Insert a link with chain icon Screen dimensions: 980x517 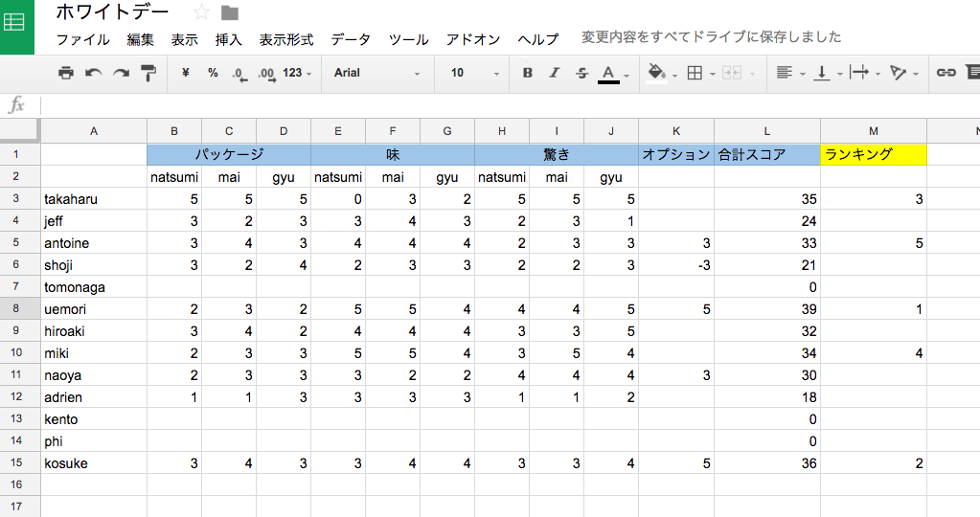tap(946, 73)
